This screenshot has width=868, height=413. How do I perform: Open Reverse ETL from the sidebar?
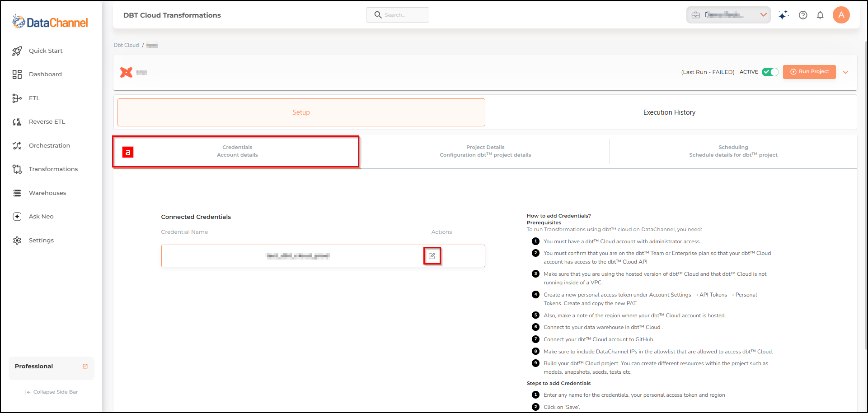coord(47,122)
